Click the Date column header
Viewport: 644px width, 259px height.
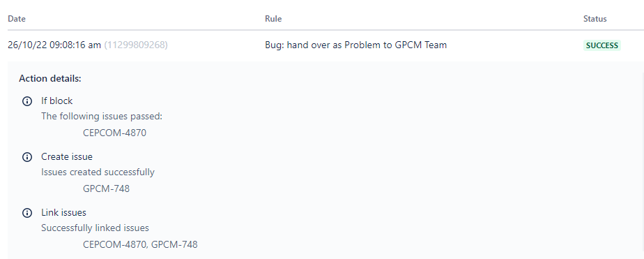click(17, 18)
